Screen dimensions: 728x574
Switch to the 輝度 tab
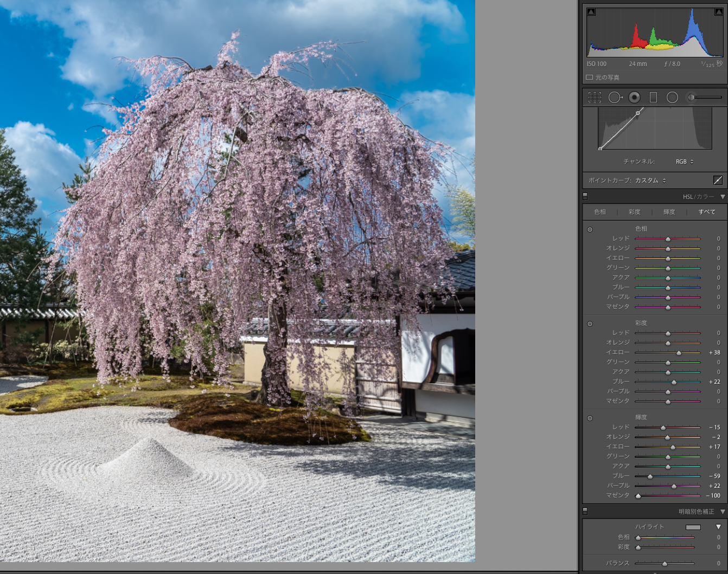pyautogui.click(x=669, y=212)
